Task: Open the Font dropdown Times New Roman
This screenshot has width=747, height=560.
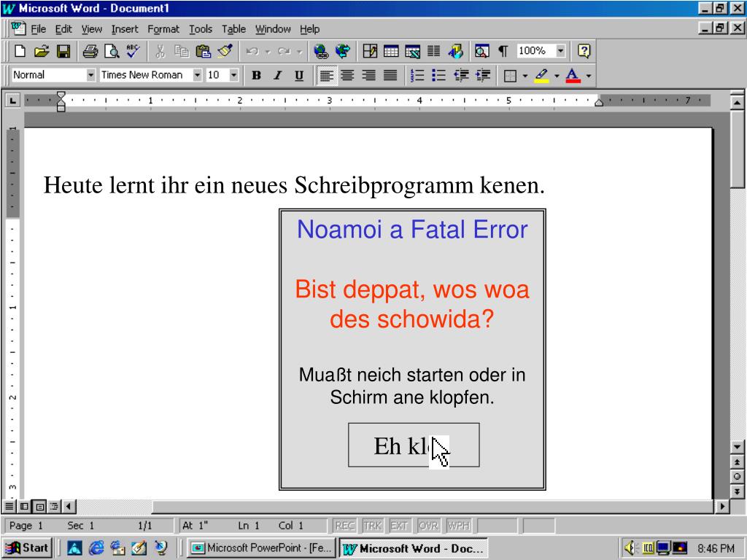Action: [197, 75]
